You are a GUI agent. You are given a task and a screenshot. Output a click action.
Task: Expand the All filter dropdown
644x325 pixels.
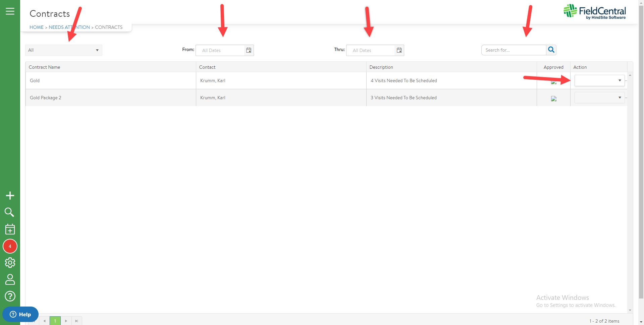coord(64,50)
